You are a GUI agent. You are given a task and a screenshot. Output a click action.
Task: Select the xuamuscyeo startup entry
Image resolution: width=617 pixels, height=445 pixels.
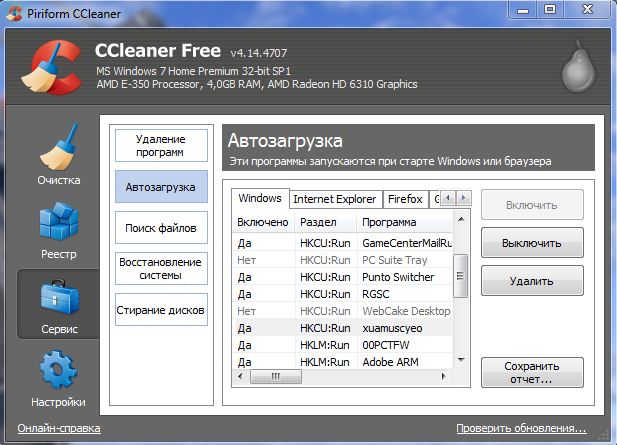[342, 328]
